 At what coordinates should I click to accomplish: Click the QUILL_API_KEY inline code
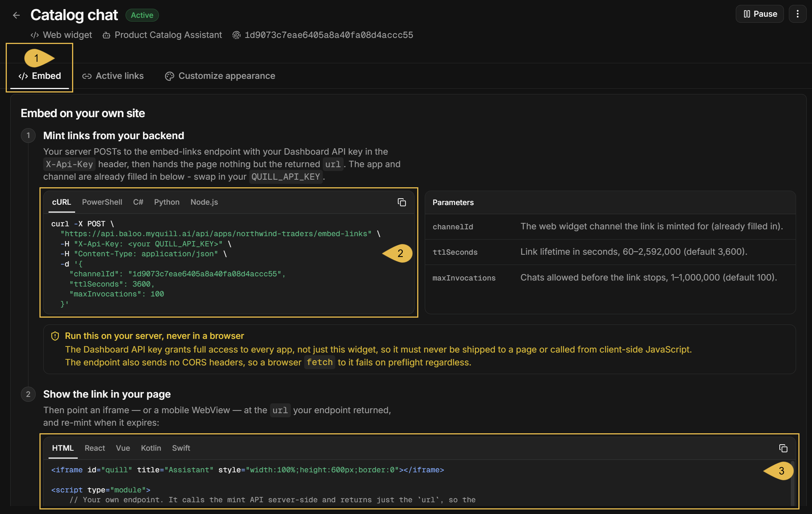[x=286, y=177]
